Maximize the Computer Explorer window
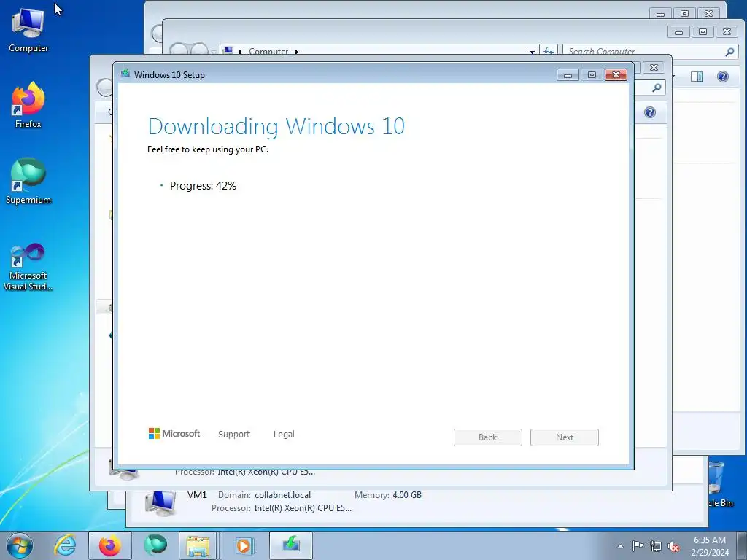Image resolution: width=747 pixels, height=560 pixels. click(x=703, y=32)
